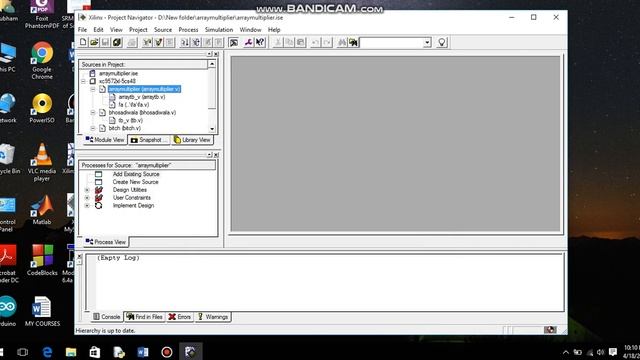The image size is (640, 360).
Task: Click the Cut scissors toolbar icon
Action: [x=278, y=42]
